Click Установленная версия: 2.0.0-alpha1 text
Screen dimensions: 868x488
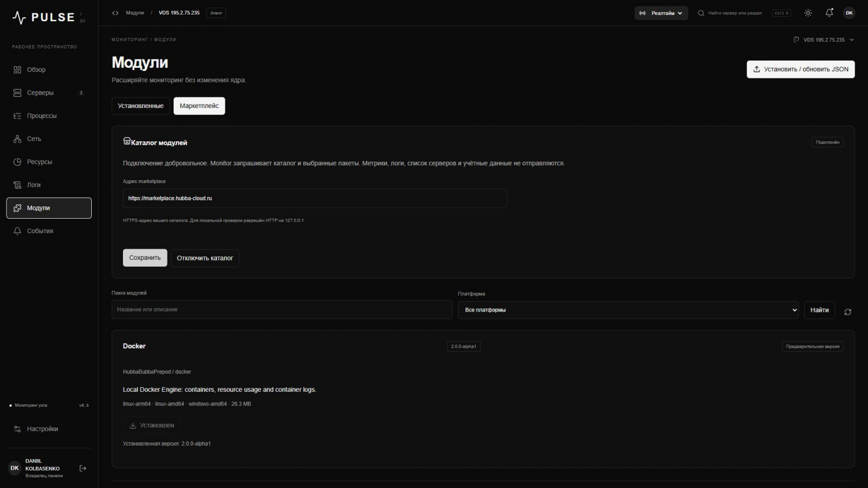click(x=167, y=443)
